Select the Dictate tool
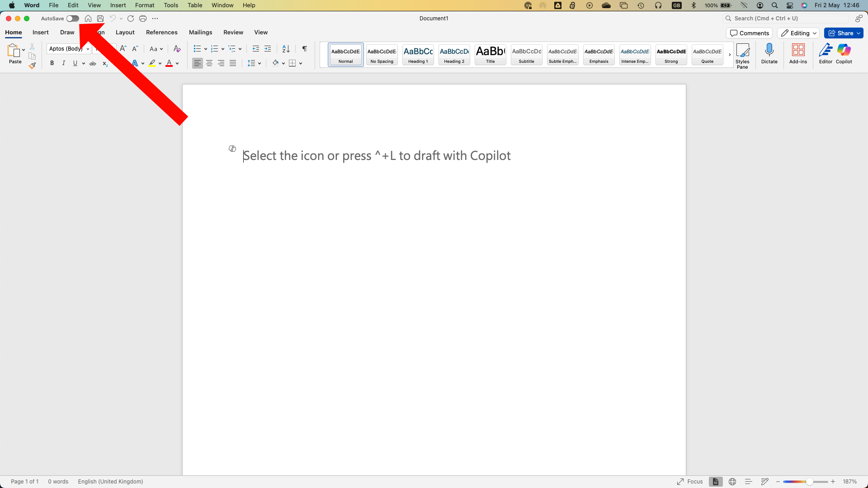This screenshot has height=488, width=868. point(769,53)
